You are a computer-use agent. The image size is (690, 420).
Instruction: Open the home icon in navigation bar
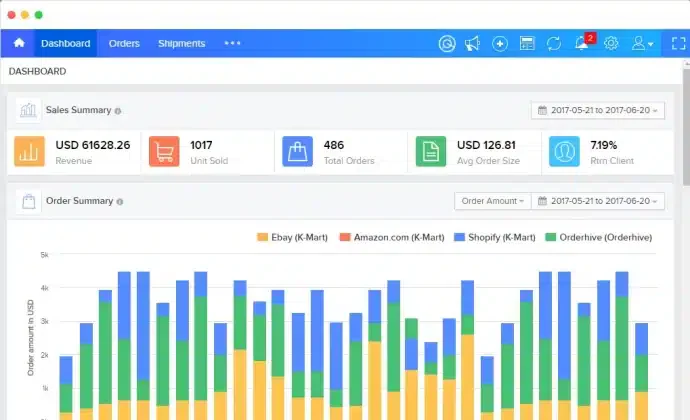[x=19, y=43]
